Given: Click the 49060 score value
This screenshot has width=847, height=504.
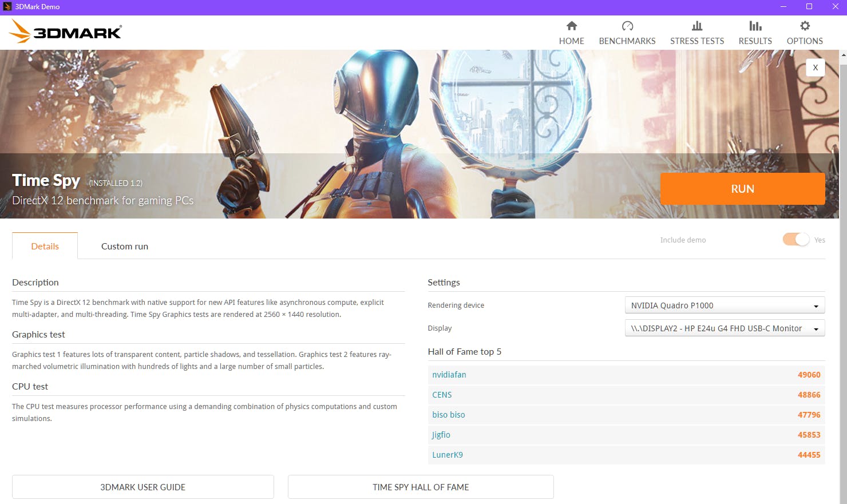Looking at the screenshot, I should 809,375.
